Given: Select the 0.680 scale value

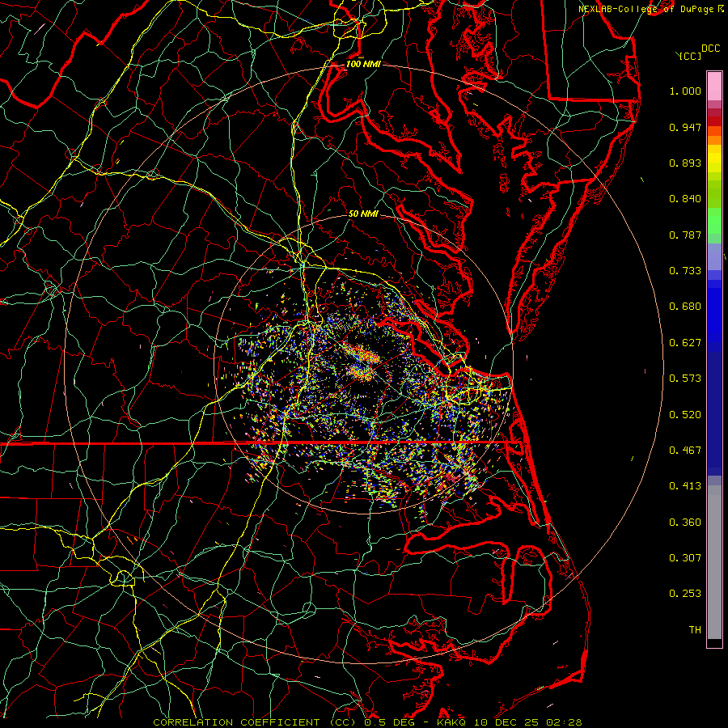Looking at the screenshot, I should 685,307.
